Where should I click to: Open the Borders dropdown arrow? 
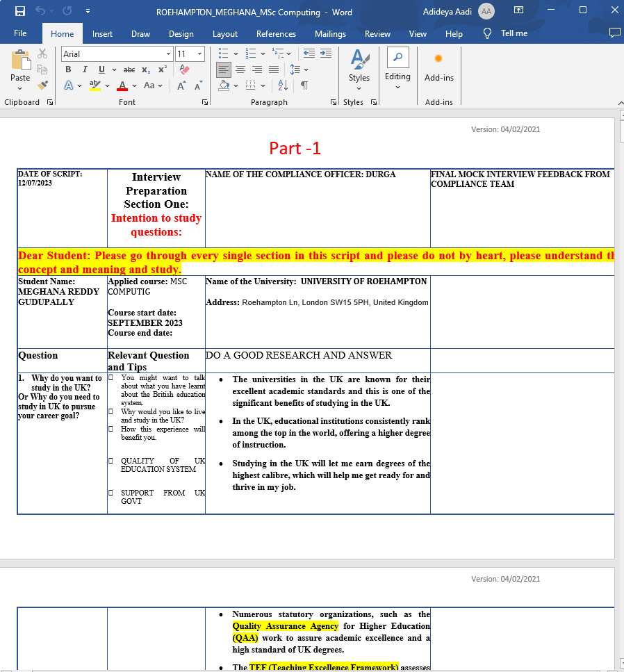(263, 85)
